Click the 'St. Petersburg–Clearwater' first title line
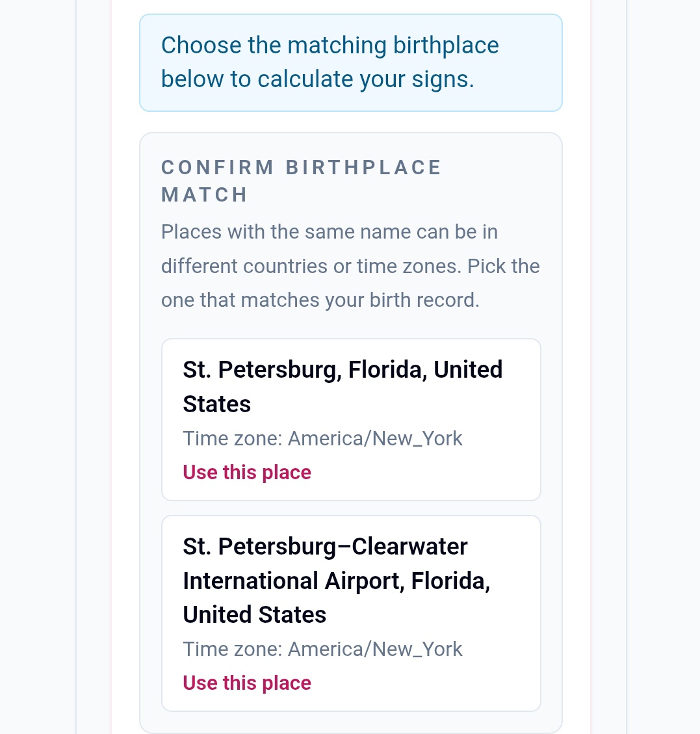This screenshot has height=734, width=700. click(325, 546)
